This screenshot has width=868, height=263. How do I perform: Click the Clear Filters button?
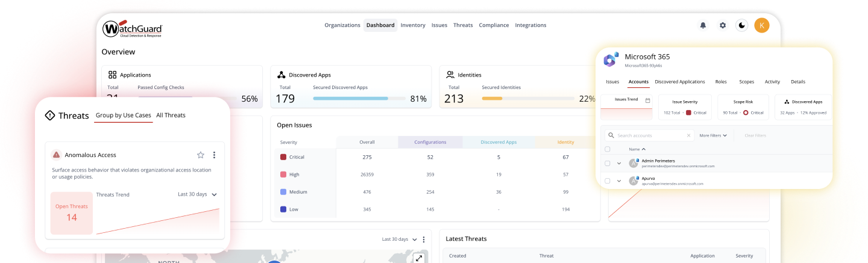coord(755,135)
